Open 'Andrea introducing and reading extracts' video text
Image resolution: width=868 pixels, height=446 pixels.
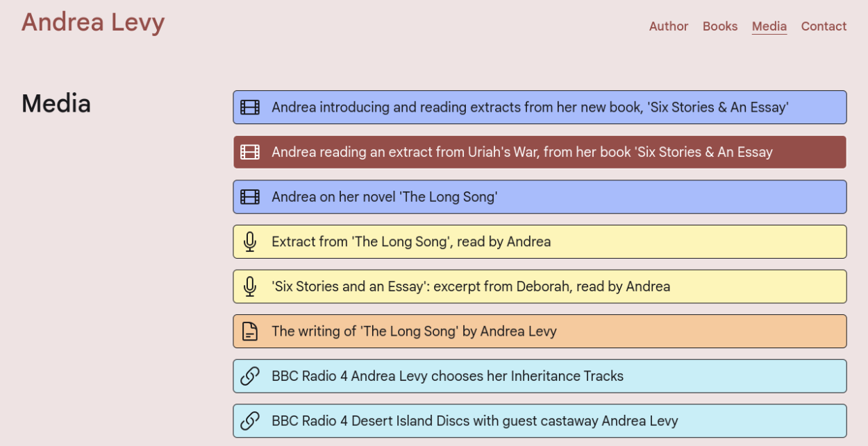point(530,108)
